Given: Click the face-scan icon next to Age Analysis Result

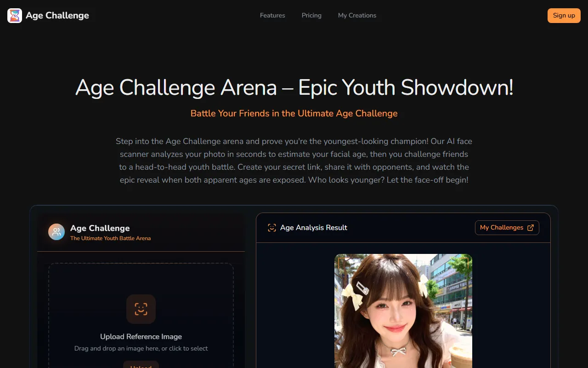Looking at the screenshot, I should (272, 228).
